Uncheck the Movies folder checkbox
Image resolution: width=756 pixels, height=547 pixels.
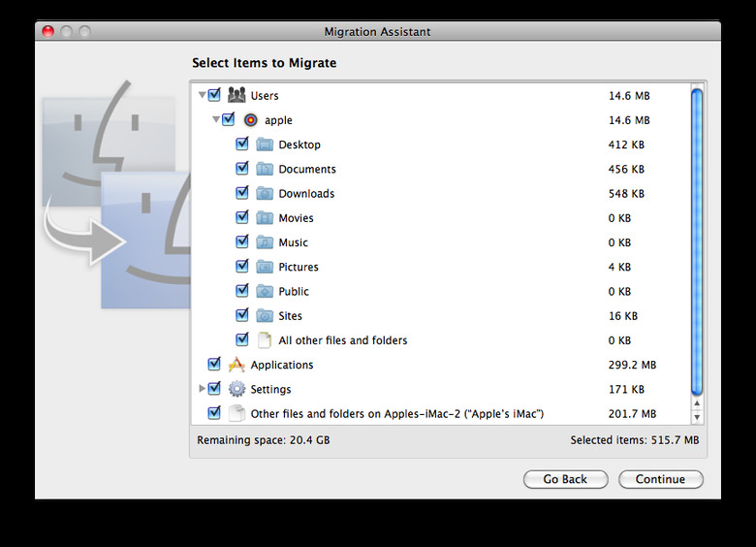pyautogui.click(x=242, y=217)
